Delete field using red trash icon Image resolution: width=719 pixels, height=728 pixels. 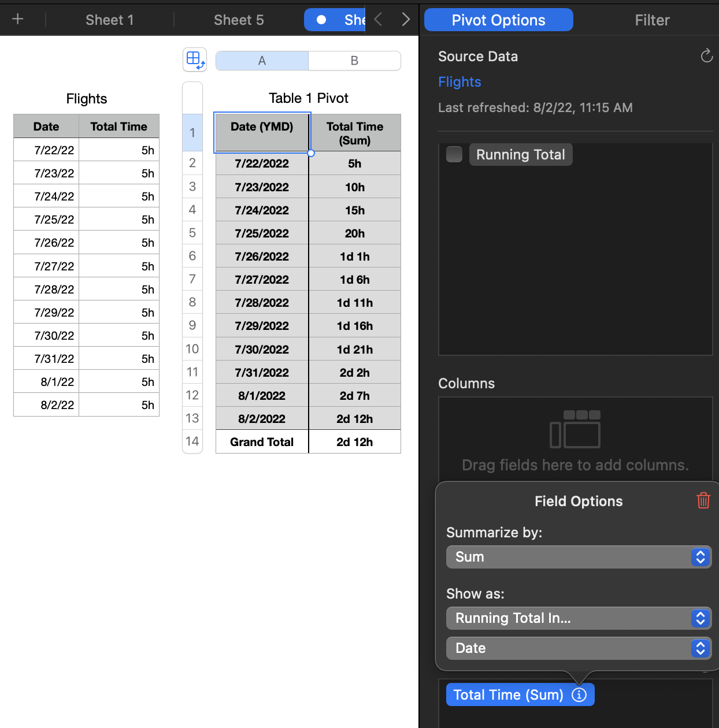703,500
